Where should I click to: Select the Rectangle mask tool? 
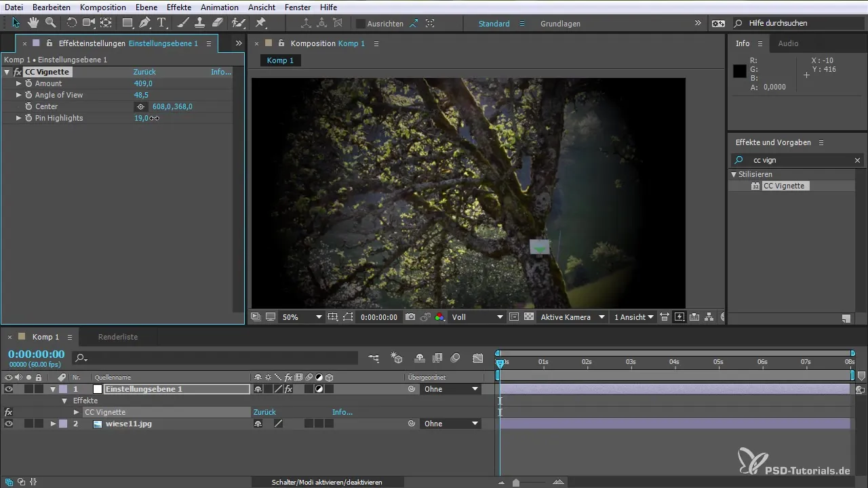pos(127,23)
